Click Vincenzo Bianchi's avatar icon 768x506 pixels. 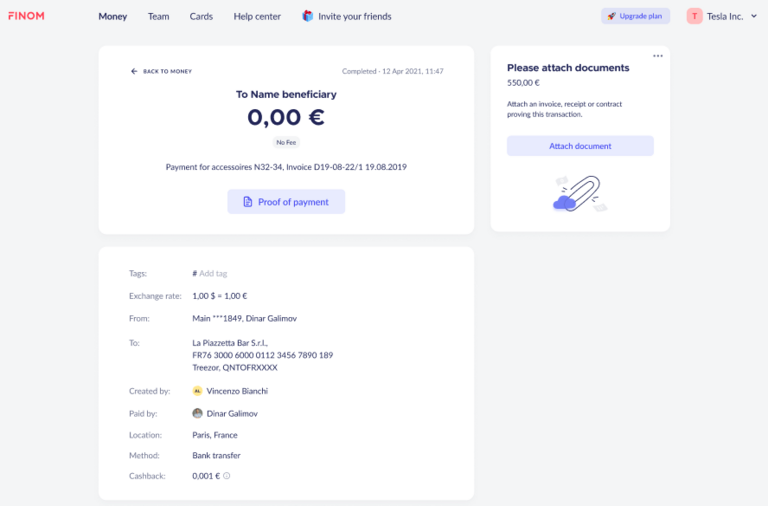pos(197,391)
